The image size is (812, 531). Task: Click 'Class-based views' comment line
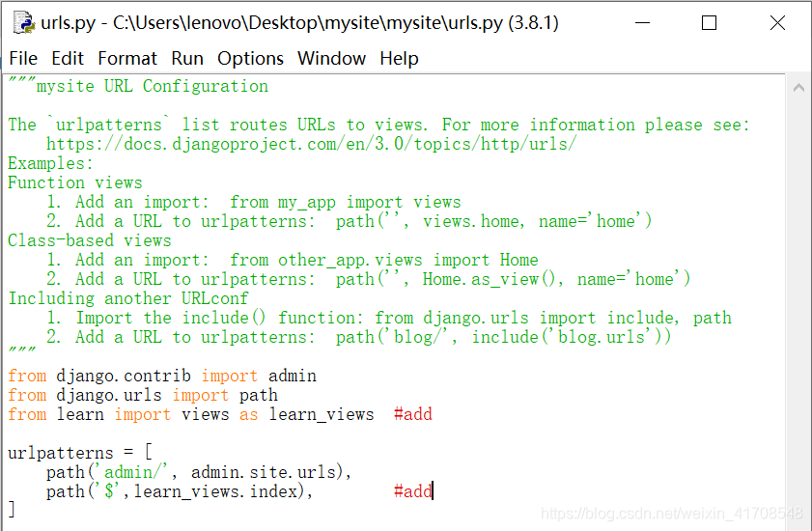(90, 240)
